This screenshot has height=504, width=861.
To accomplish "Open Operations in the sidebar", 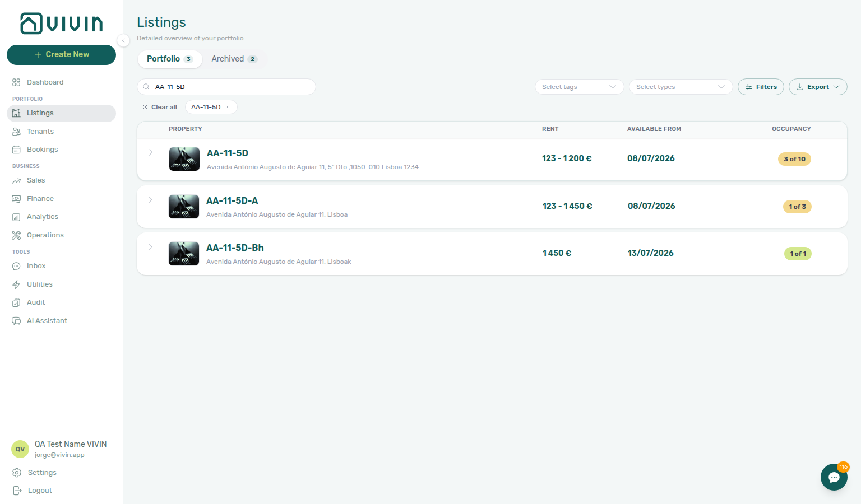I will click(x=61, y=235).
